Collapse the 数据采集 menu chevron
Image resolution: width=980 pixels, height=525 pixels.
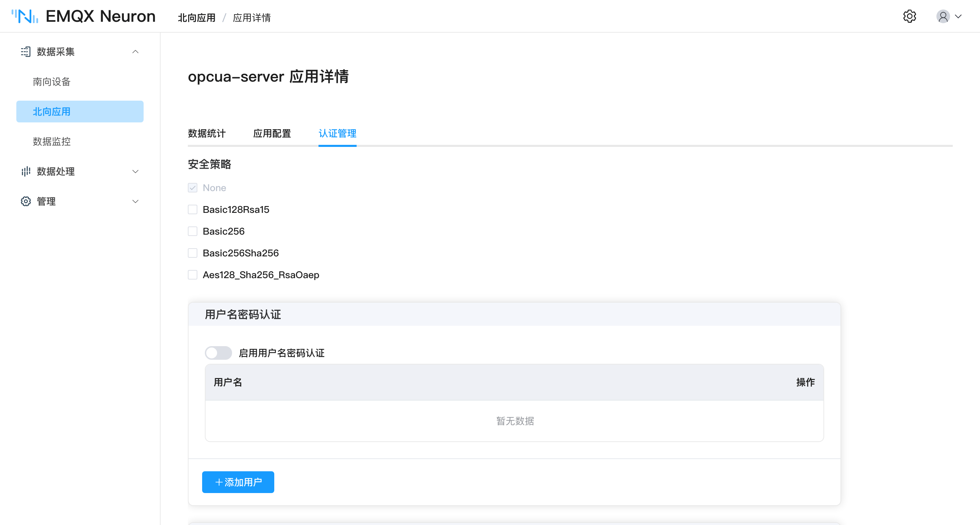[135, 52]
